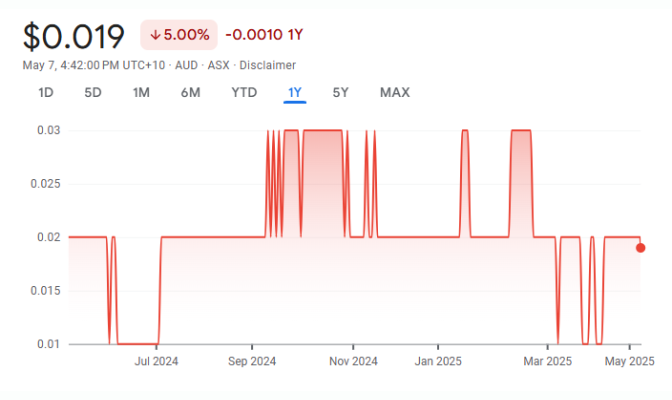
Task: Click the Jul 2024 axis label
Action: click(156, 361)
